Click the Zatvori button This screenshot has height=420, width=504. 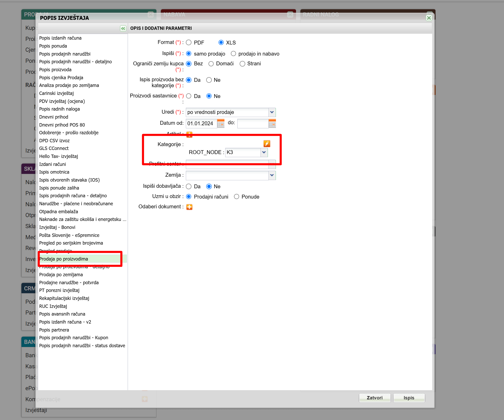[375, 398]
